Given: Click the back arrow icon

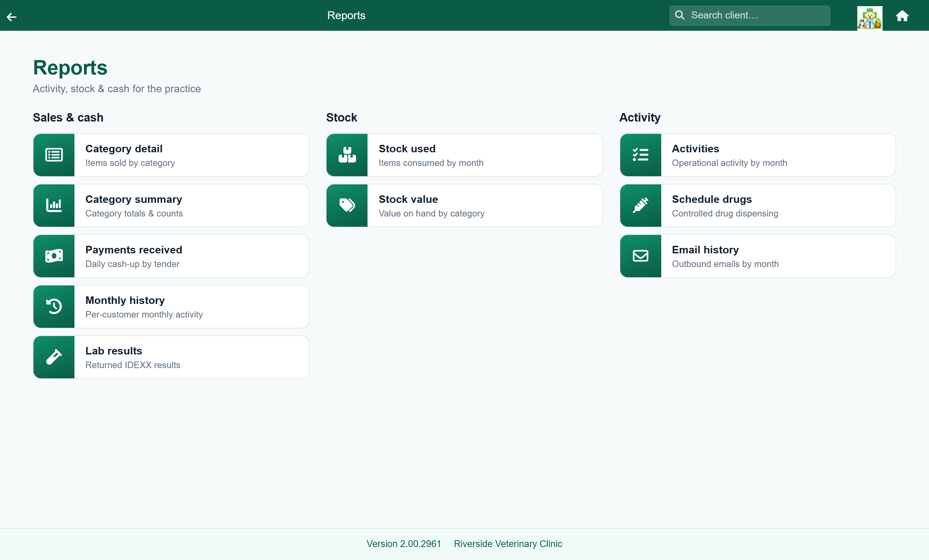Looking at the screenshot, I should 12,17.
